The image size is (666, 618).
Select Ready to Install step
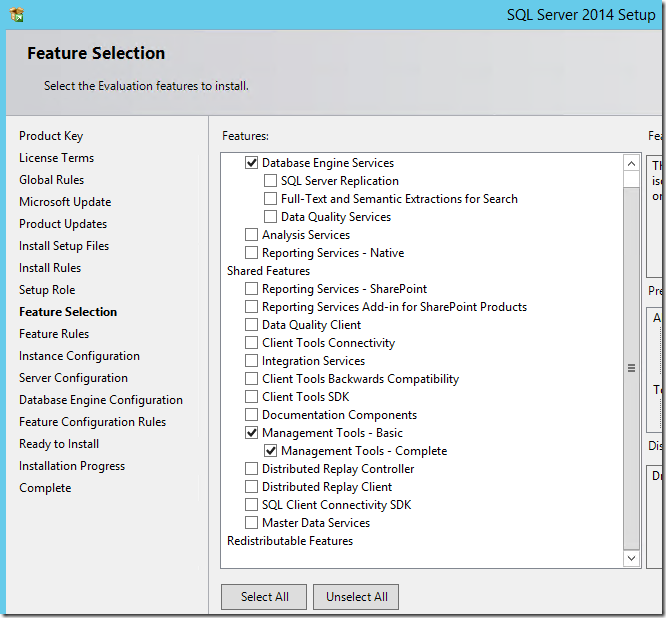coord(59,444)
